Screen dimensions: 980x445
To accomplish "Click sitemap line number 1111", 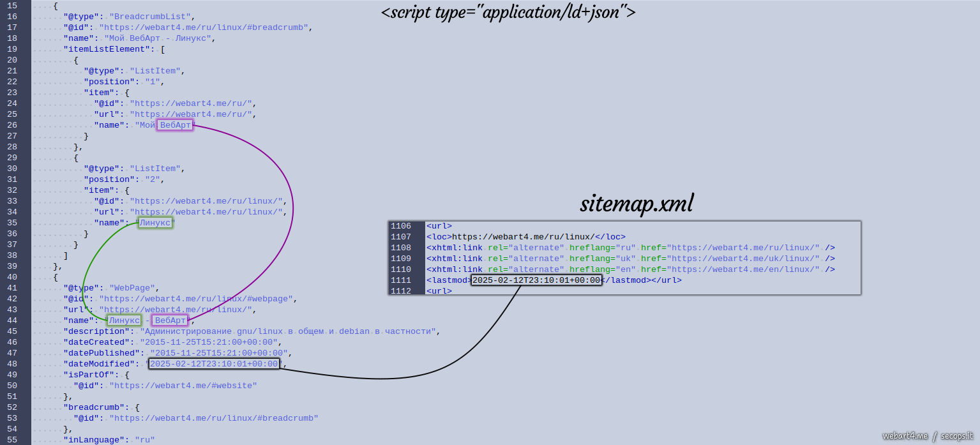I will click(401, 280).
